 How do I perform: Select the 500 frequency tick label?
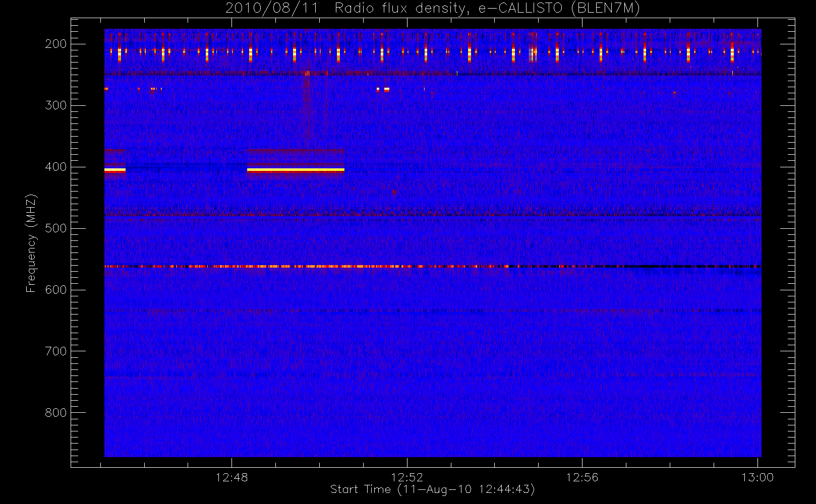pos(56,228)
